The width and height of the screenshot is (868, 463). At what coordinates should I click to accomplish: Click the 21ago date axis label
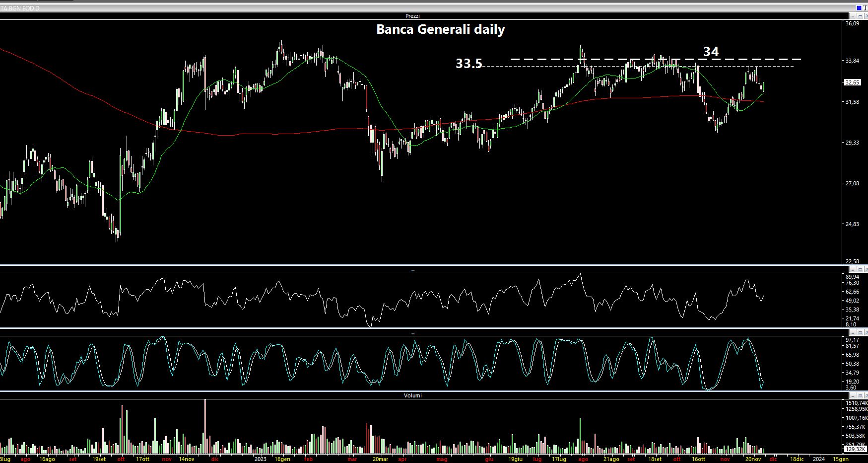tap(610, 460)
